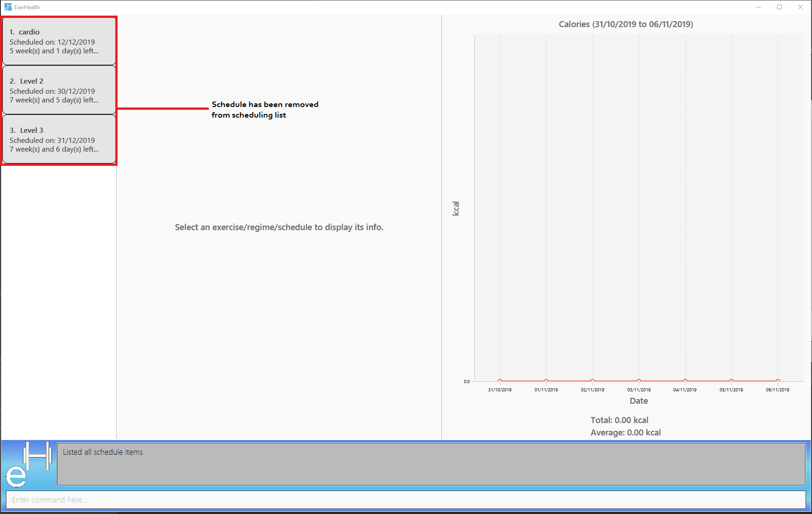Click the 'Total: 0.00 kcal' text
The height and width of the screenshot is (514, 812).
click(620, 420)
